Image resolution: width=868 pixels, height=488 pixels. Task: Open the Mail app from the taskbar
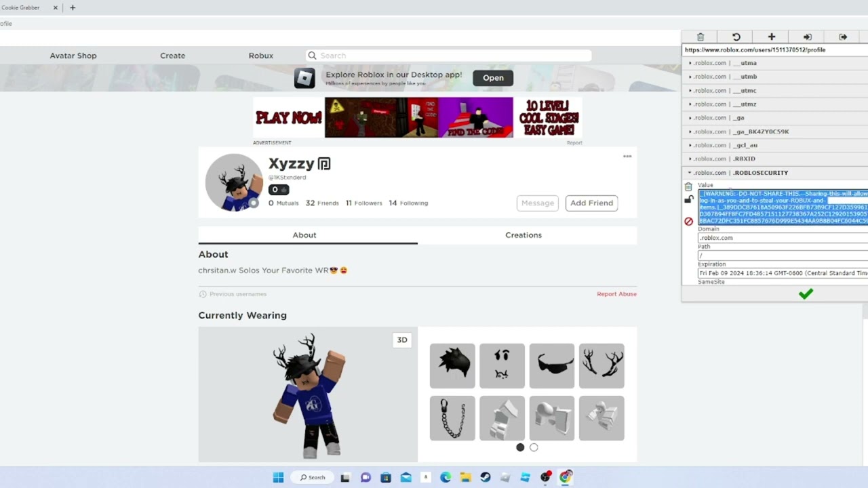406,478
